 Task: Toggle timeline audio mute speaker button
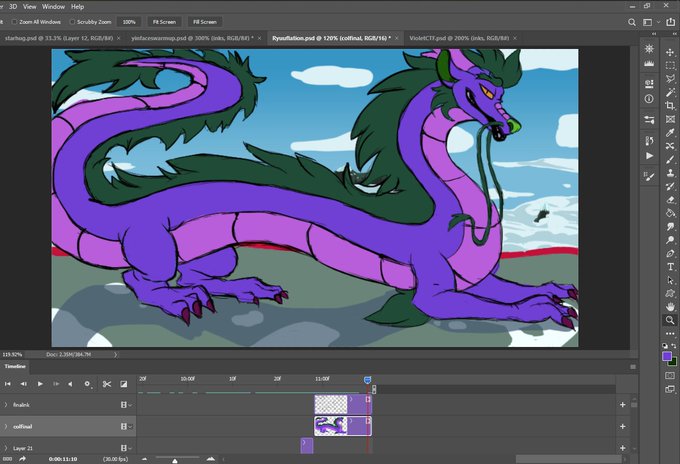pyautogui.click(x=70, y=384)
